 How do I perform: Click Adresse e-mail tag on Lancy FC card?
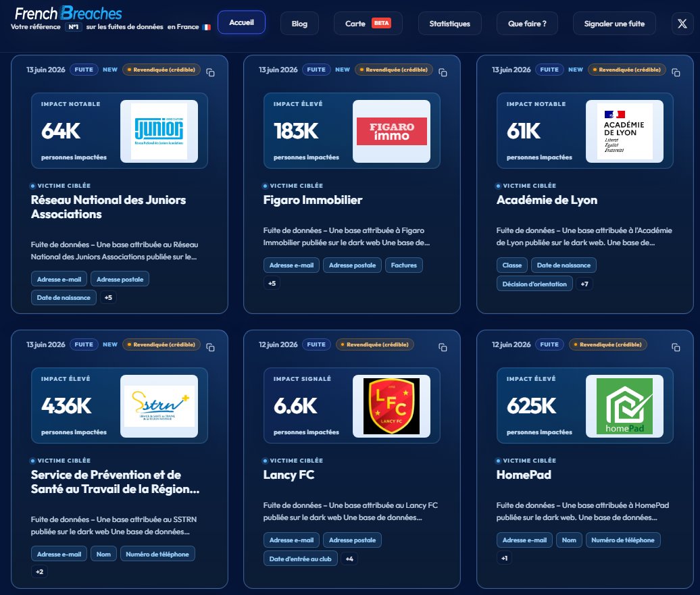[291, 540]
